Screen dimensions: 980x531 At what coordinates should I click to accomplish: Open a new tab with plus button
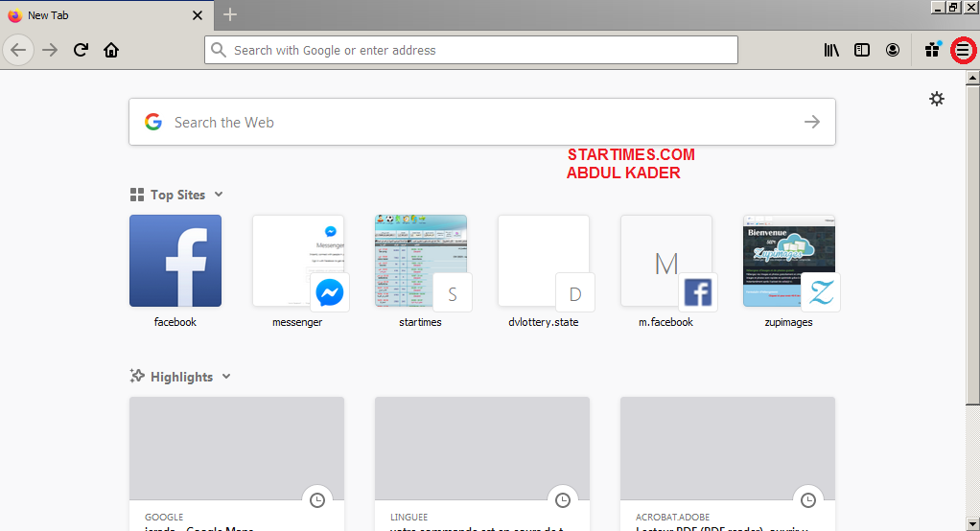pyautogui.click(x=230, y=14)
